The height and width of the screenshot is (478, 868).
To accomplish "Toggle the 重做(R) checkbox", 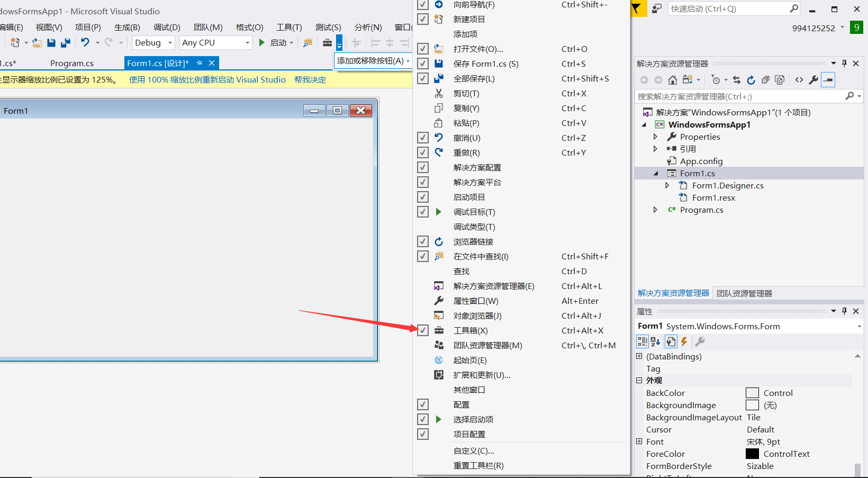I will point(422,152).
